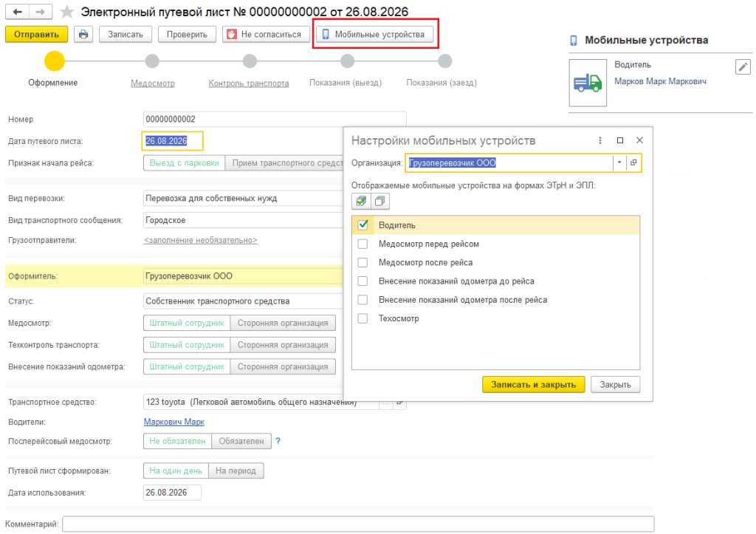Check all devices in the list

pyautogui.click(x=361, y=201)
